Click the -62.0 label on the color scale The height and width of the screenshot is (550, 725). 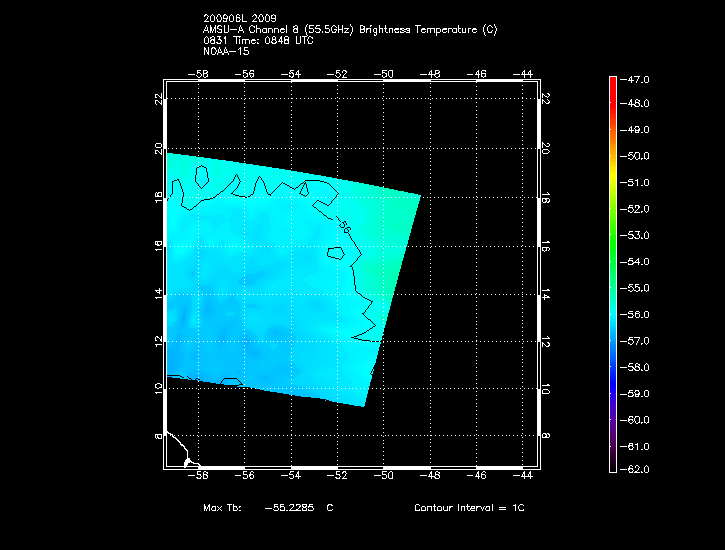[638, 472]
